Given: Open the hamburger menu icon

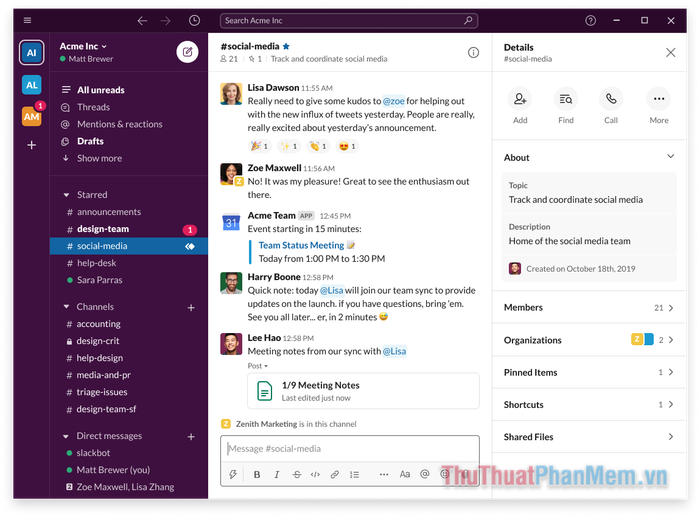Looking at the screenshot, I should coord(27,20).
